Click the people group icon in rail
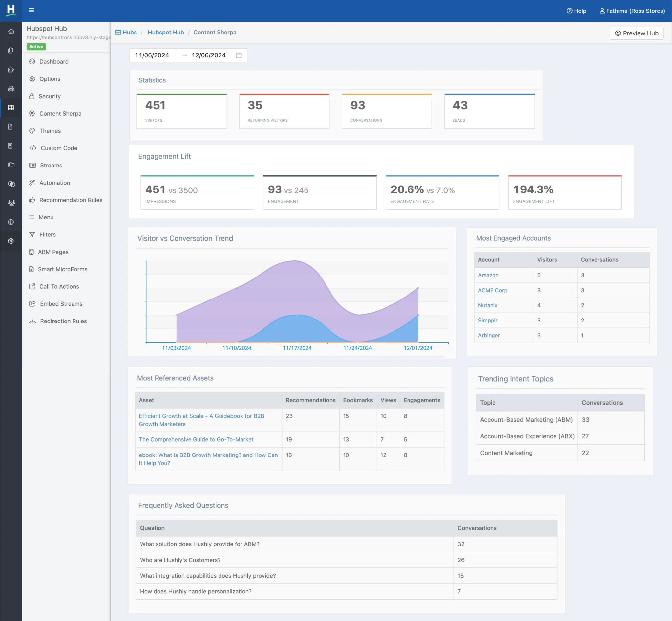Viewport: 672px width, 621px height. (11, 203)
